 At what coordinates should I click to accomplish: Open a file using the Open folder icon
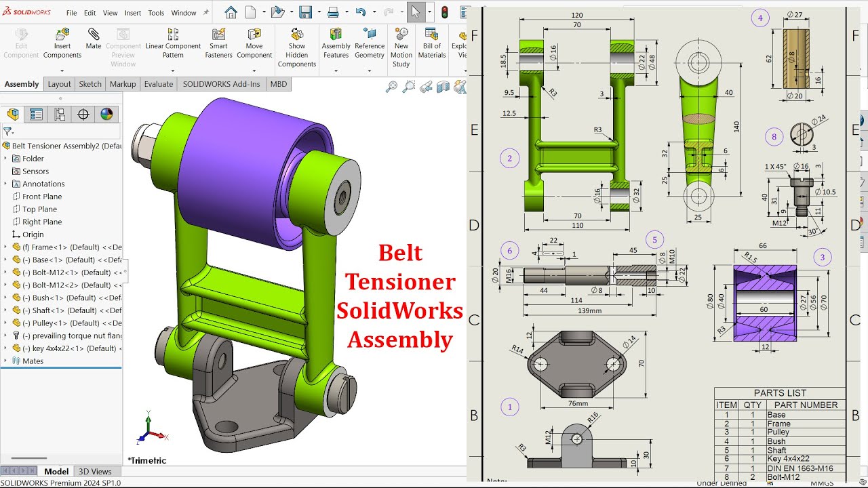pos(277,12)
